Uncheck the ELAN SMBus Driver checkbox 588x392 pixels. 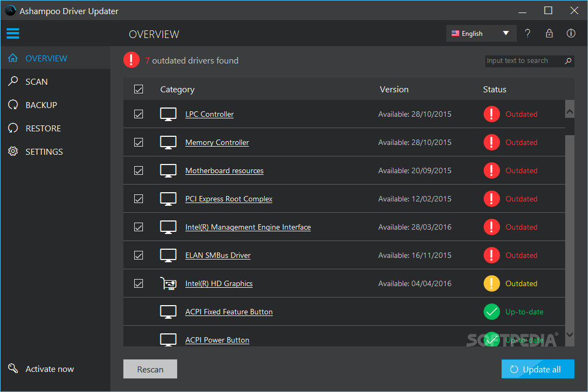[139, 255]
